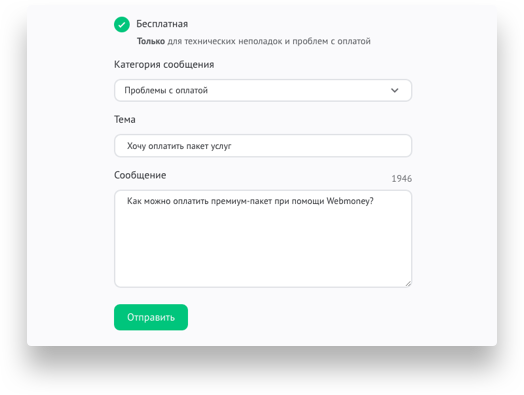This screenshot has height=395, width=524.
Task: Click the "Категория сообщения" field label
Action: click(x=164, y=64)
